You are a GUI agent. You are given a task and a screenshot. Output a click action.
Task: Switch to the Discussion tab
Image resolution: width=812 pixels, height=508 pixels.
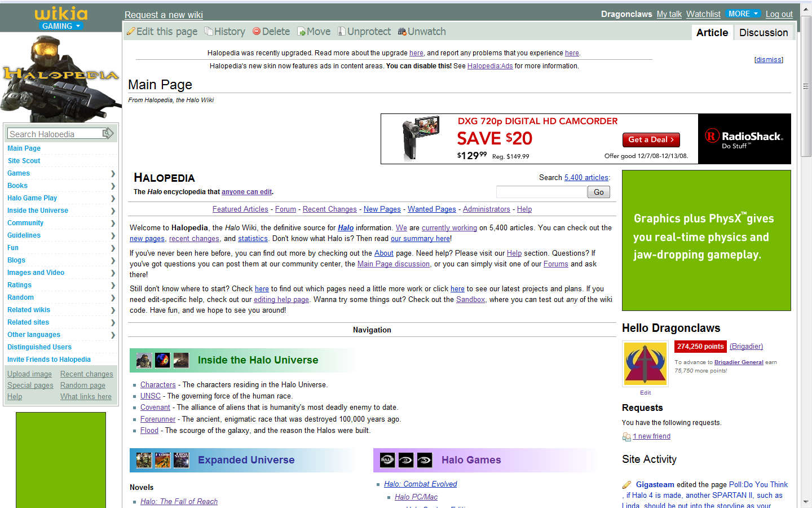click(764, 33)
